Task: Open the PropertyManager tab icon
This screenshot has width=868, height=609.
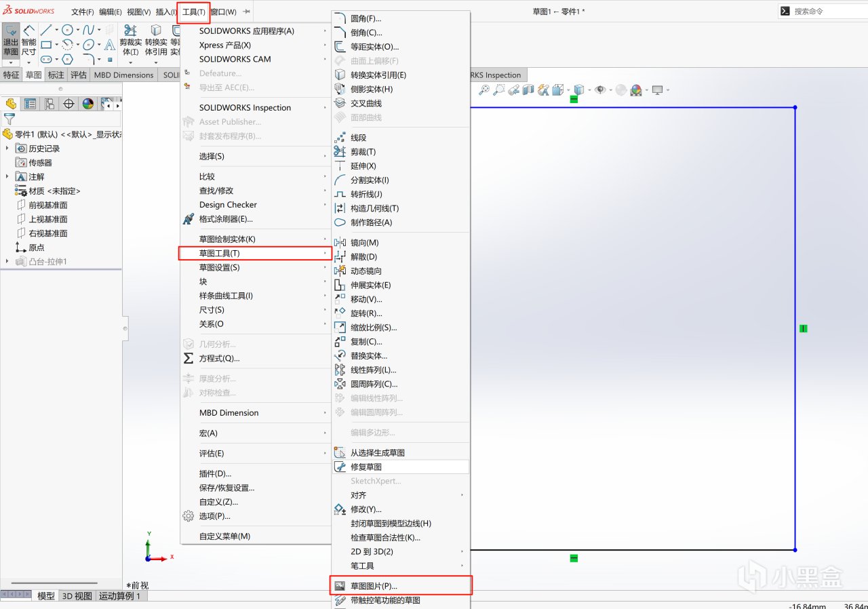Action: (30, 104)
